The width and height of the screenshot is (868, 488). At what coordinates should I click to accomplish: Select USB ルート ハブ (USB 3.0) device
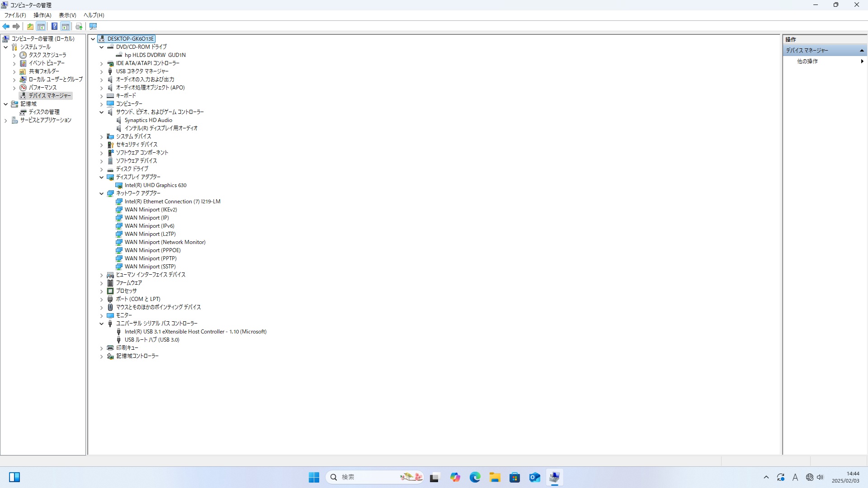point(152,340)
